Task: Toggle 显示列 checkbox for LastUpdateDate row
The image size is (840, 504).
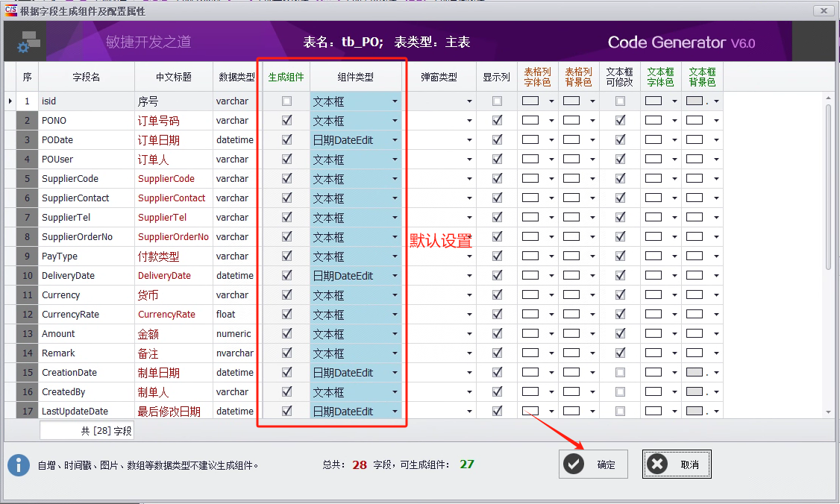Action: pos(497,411)
